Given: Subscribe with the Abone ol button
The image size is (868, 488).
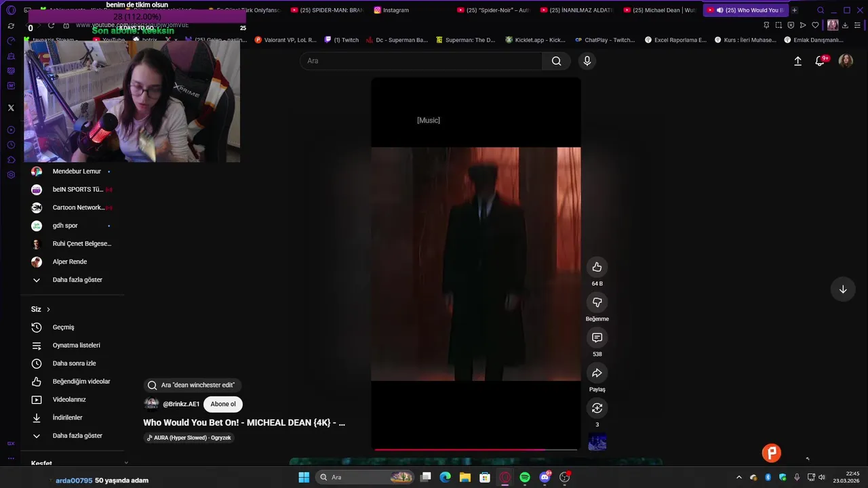Looking at the screenshot, I should click(x=223, y=404).
